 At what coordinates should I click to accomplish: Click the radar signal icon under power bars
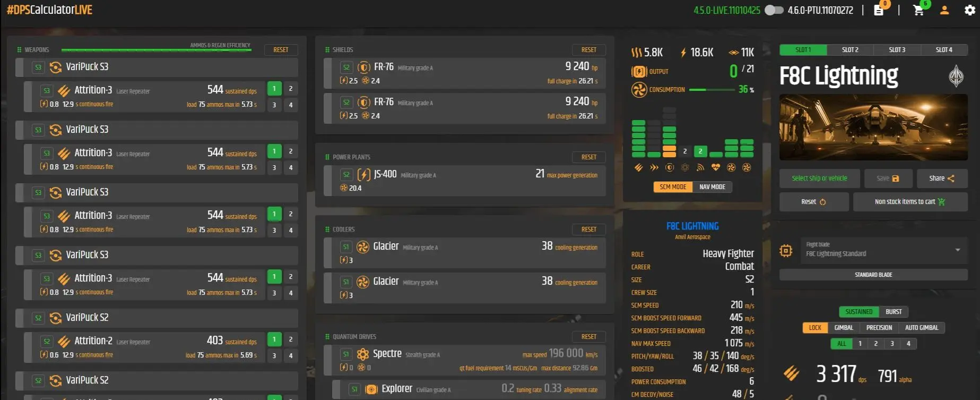(x=700, y=168)
